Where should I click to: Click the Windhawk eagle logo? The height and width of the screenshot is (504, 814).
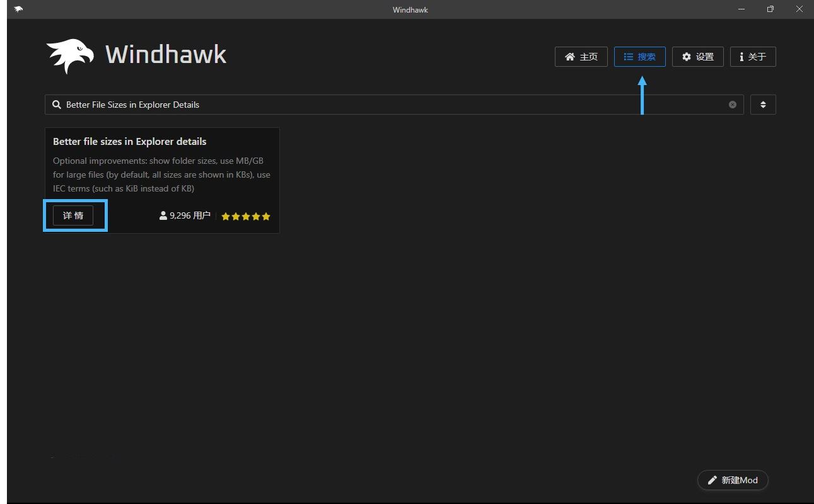coord(70,56)
